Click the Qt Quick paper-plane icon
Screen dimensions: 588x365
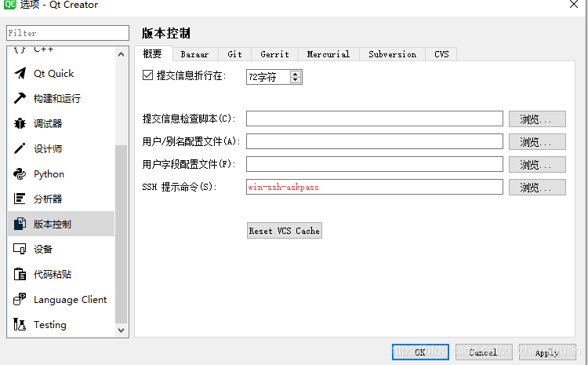[20, 73]
